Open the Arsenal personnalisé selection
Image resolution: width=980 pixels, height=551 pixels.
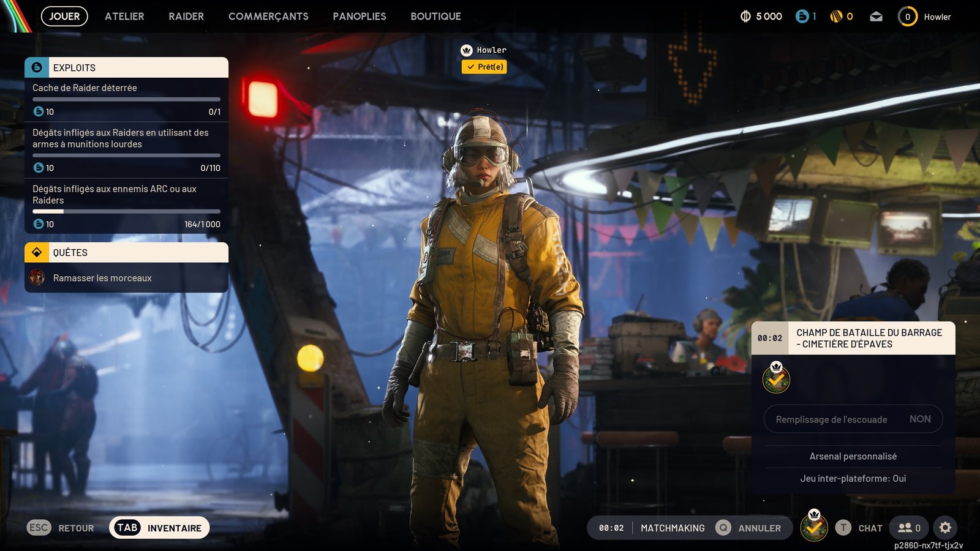pyautogui.click(x=853, y=456)
